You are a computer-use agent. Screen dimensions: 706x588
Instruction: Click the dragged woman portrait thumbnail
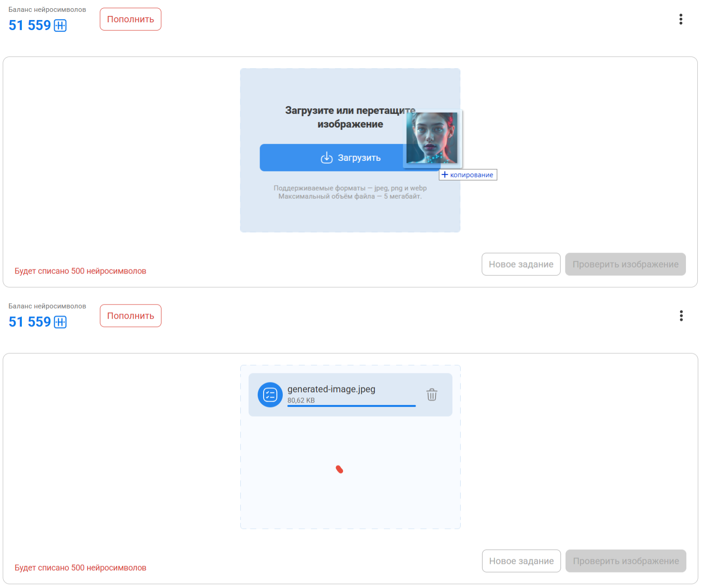pos(432,138)
